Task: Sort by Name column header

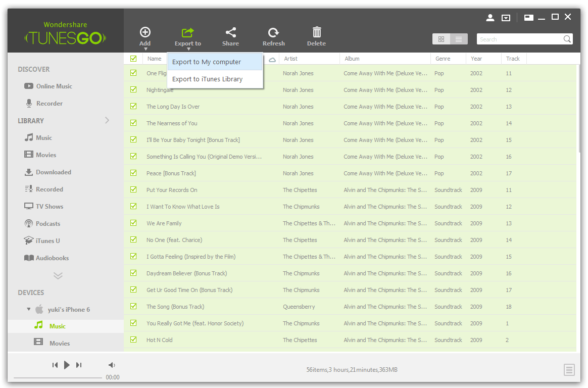Action: point(155,59)
